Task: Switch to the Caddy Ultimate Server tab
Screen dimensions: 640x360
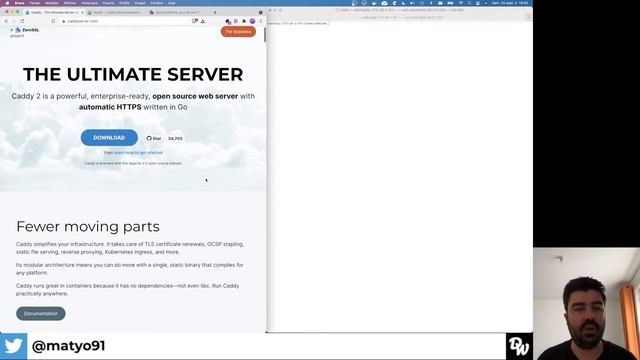Action: coord(54,12)
